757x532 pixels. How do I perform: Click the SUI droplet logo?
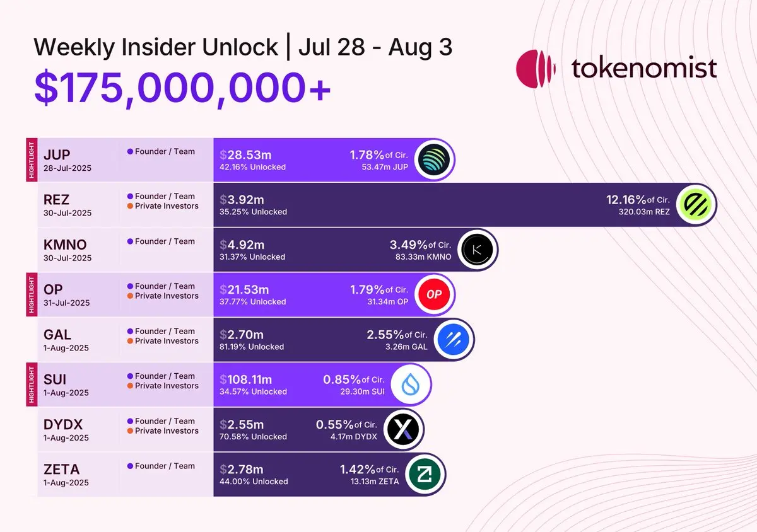pos(411,385)
